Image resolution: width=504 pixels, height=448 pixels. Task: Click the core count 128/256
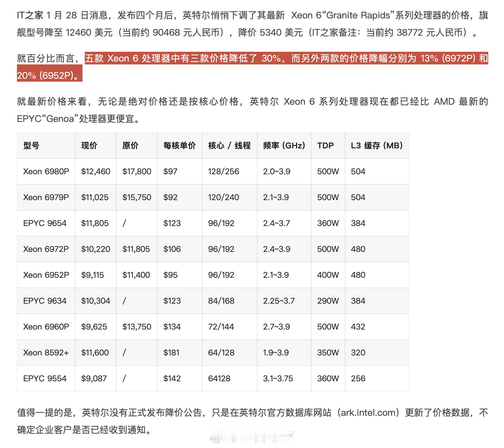[224, 171]
